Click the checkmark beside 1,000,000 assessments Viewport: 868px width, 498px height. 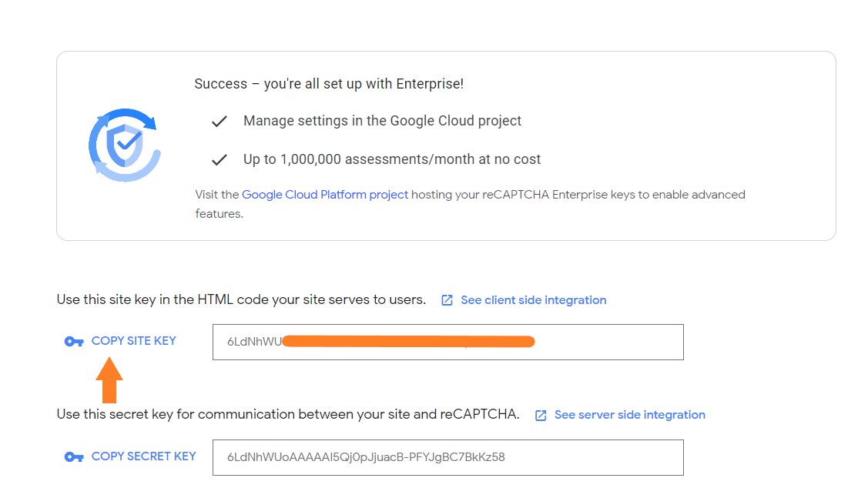click(x=220, y=160)
